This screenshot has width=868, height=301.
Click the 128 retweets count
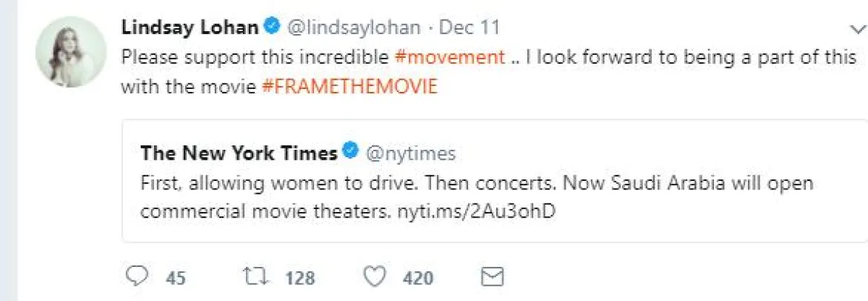(x=299, y=279)
